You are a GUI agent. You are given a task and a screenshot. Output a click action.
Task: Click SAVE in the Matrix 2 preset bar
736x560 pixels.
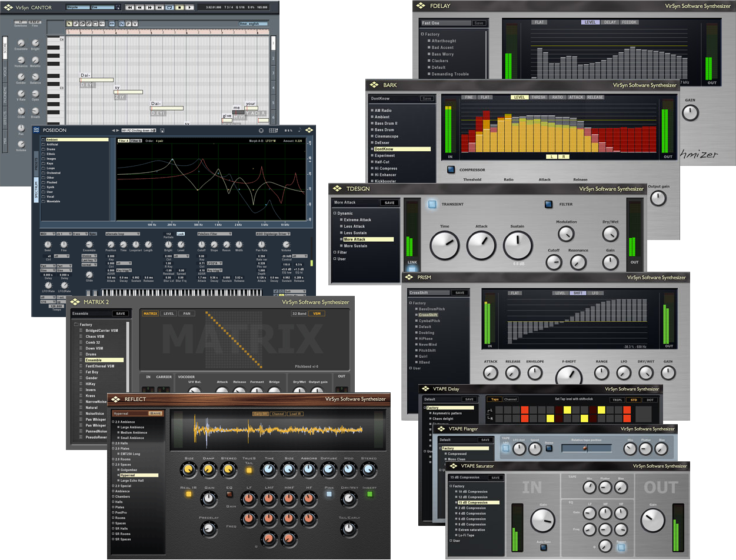121,314
